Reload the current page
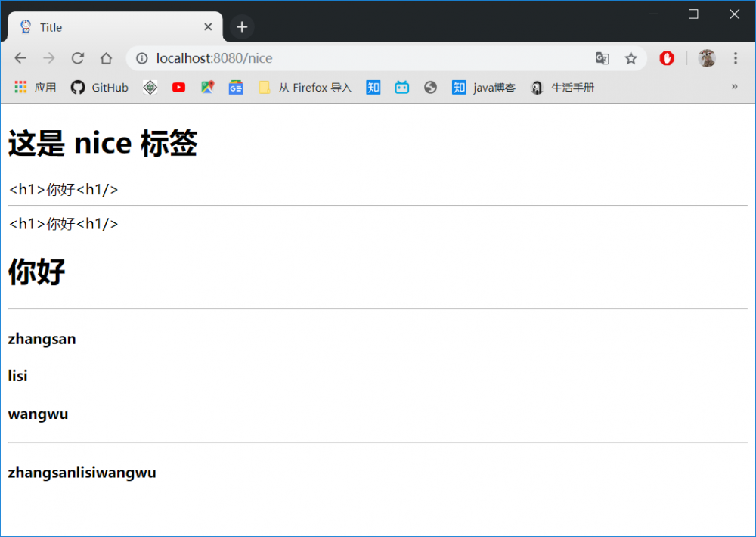756x537 pixels. [x=78, y=58]
